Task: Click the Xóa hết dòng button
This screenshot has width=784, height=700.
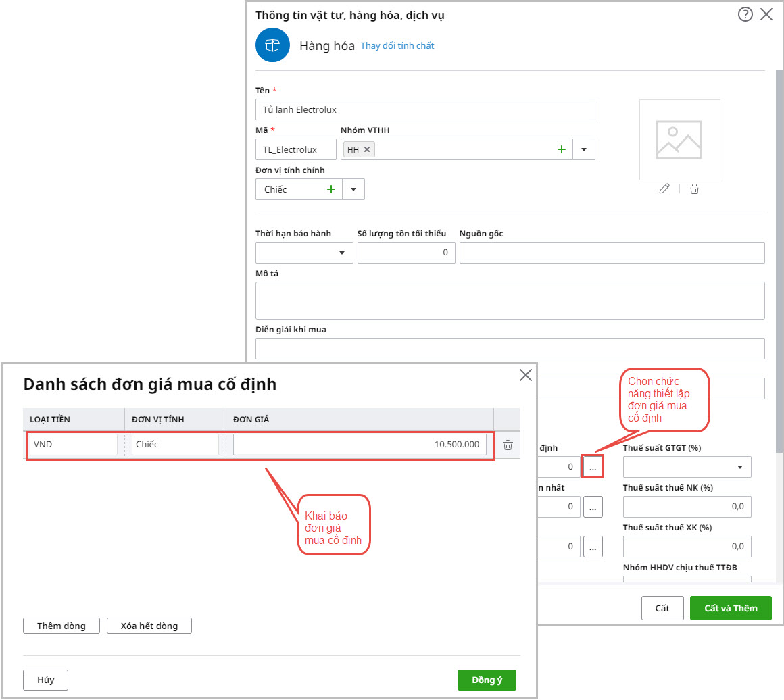Action: (149, 626)
